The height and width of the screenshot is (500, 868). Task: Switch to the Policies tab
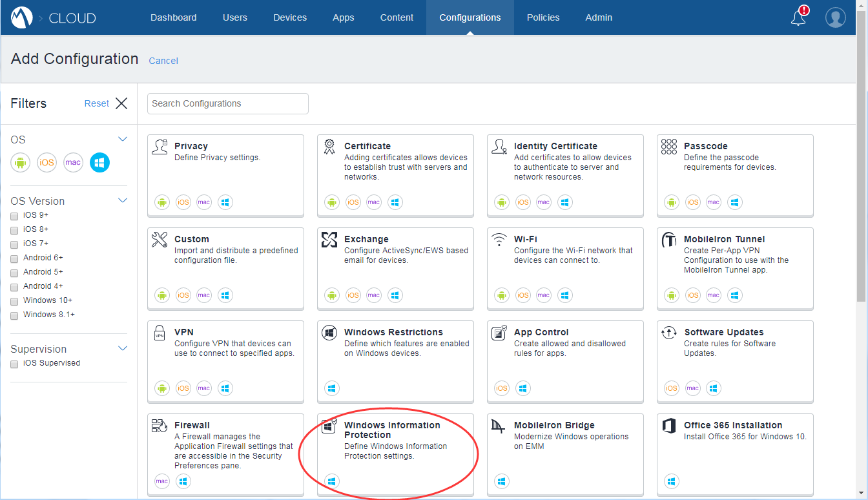[542, 17]
